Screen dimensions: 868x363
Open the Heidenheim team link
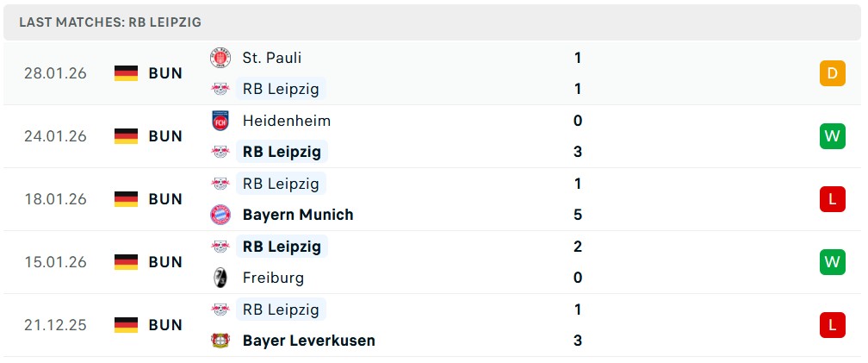point(287,121)
